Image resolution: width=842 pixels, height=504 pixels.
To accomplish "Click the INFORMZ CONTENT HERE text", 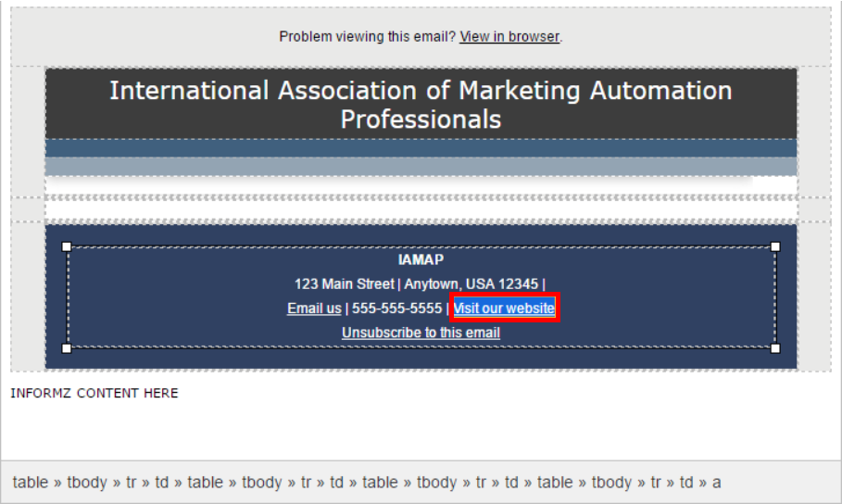I will point(94,394).
